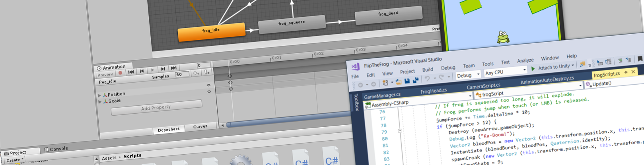Go to previous keyframe in Animation panel

point(142,71)
